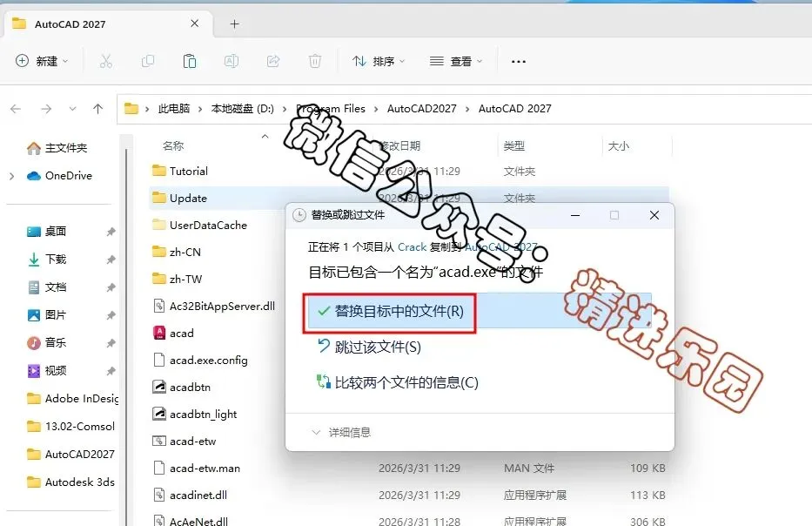Click the Paste clipboard icon
The image size is (812, 526).
tap(190, 61)
